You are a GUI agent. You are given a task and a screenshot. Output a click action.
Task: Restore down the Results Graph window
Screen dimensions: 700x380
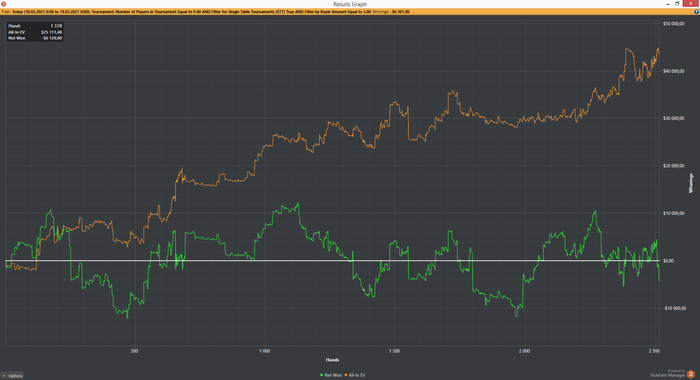tap(677, 4)
